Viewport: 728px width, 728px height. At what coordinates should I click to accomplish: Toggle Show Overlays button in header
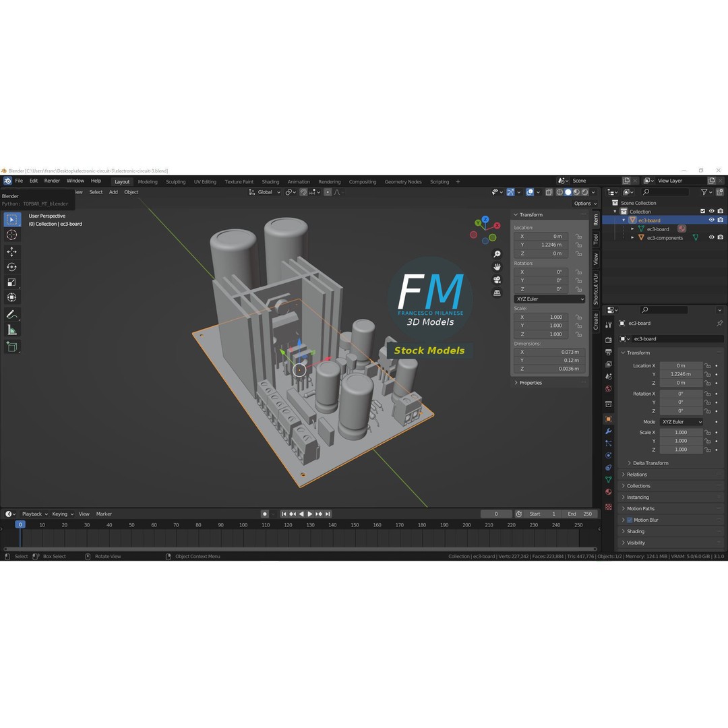[x=530, y=192]
